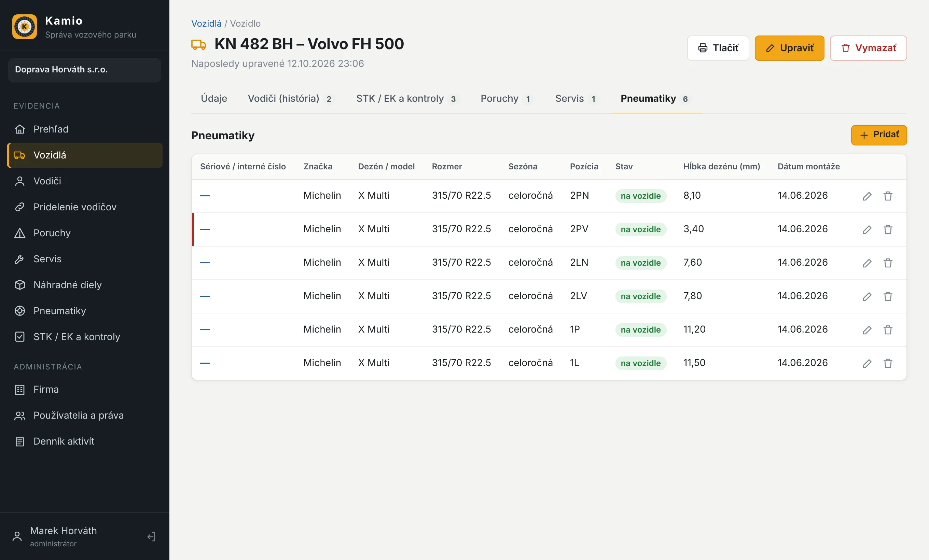Edit the 2LV tire row pencil icon

point(867,297)
